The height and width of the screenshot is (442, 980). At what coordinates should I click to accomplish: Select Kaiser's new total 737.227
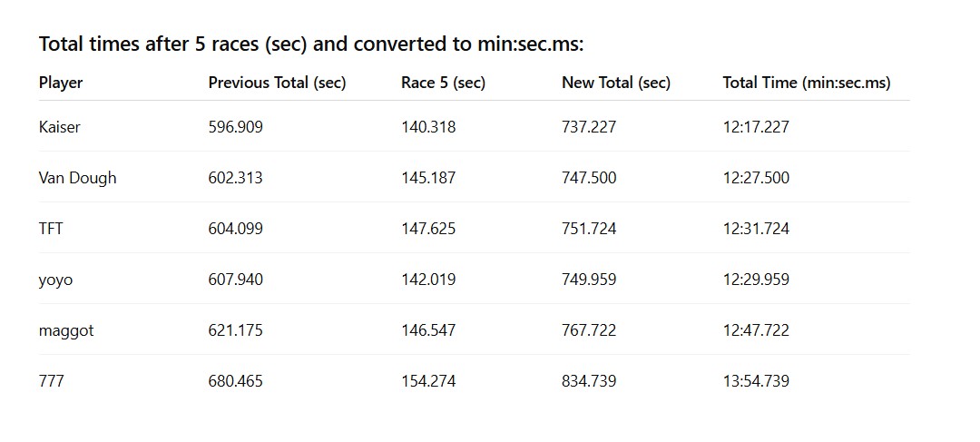point(589,127)
